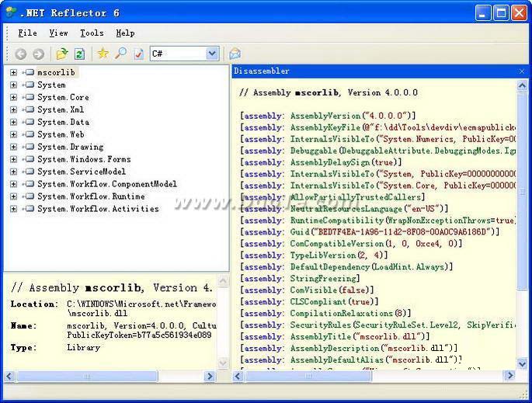Open Search with the magnifier icon
Screen dimensions: 532x403
(x=120, y=54)
